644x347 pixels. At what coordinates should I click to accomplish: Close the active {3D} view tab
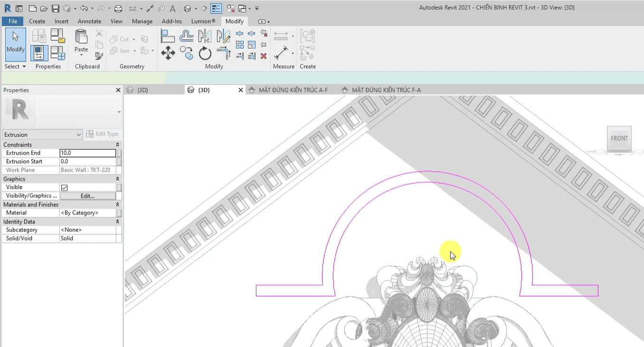[240, 90]
